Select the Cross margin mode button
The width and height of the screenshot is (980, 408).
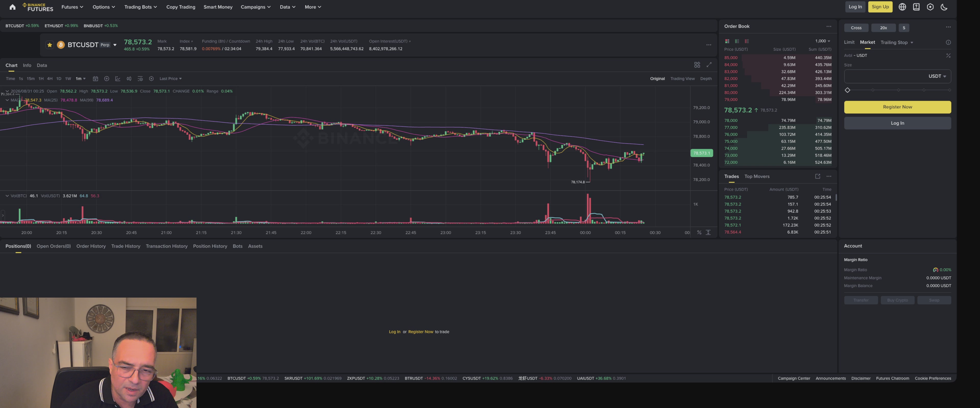point(856,28)
